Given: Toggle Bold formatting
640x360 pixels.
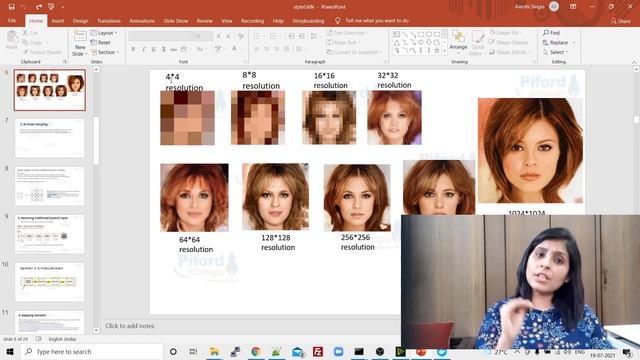Looking at the screenshot, I should click(x=133, y=49).
